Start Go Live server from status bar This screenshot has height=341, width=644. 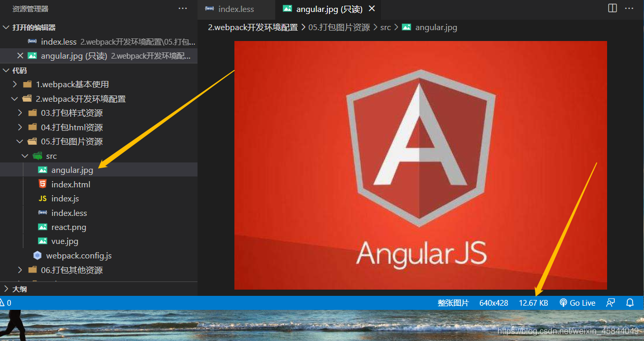point(577,303)
